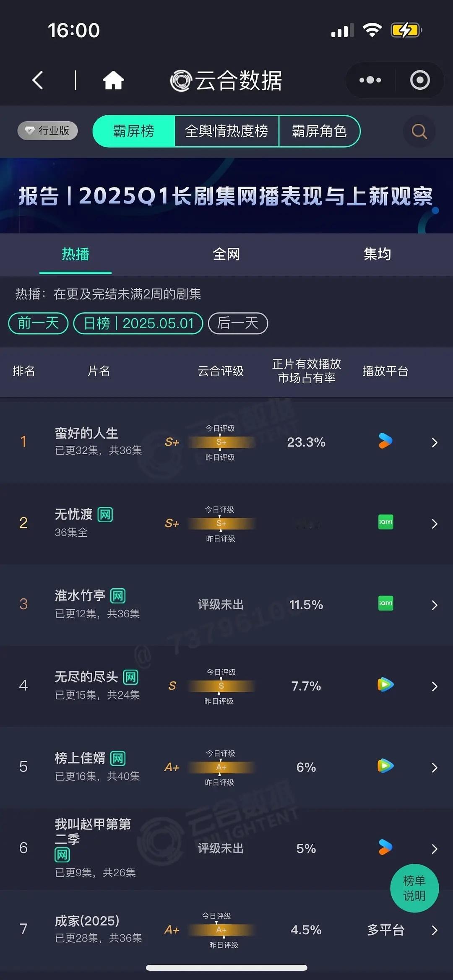Expand 蛮好的人生 row chevron

click(x=435, y=442)
